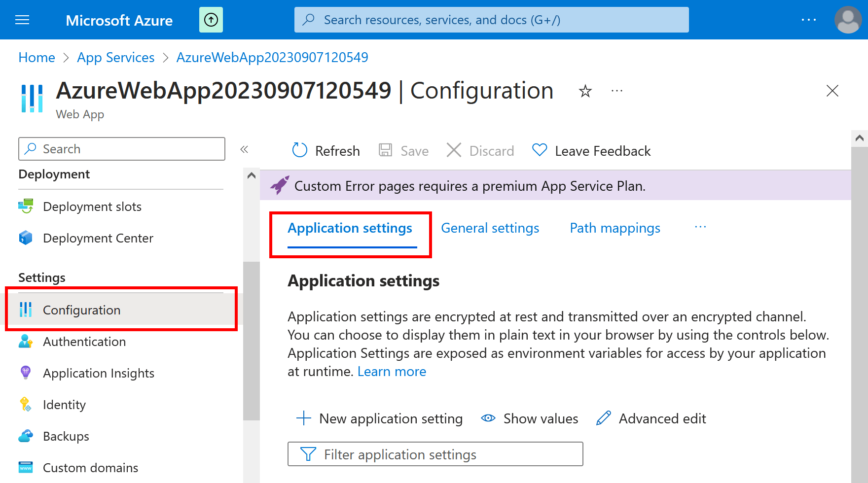Click the Application Insights bulb icon

coord(26,373)
